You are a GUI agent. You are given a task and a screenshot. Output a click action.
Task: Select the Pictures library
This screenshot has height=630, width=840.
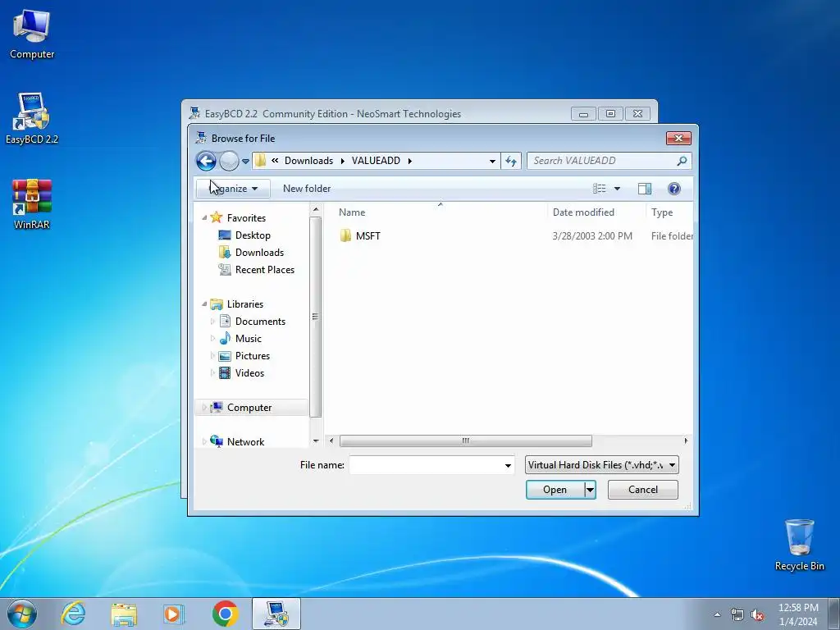coord(253,356)
